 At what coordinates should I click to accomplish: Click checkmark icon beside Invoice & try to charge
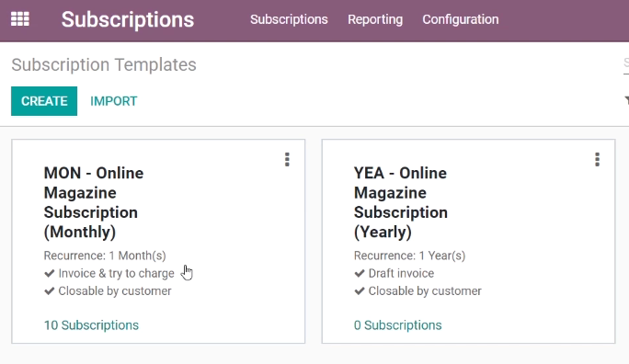pos(50,273)
